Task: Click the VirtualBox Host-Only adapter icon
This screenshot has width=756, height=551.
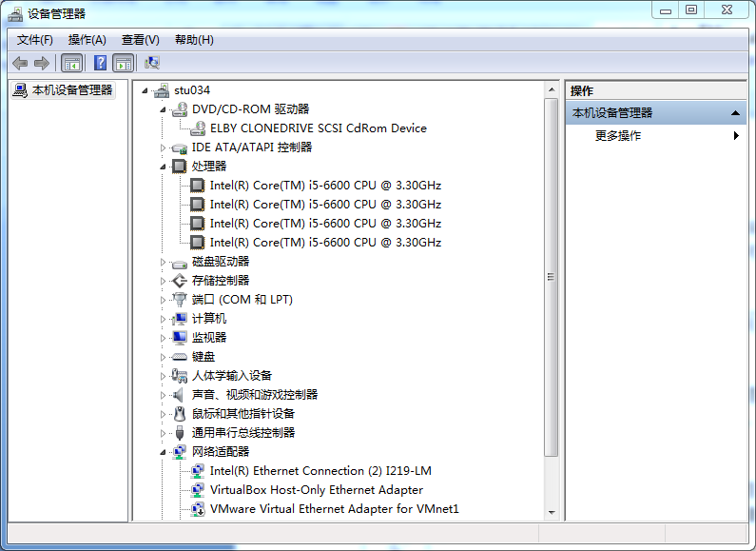Action: pos(198,490)
